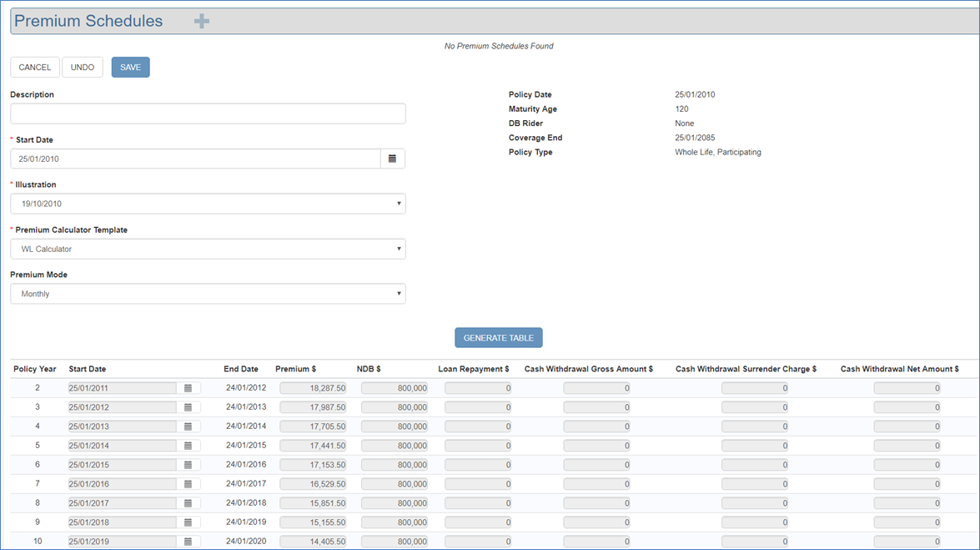Click the plus icon to add premium schedule
The width and height of the screenshot is (980, 550).
click(202, 22)
